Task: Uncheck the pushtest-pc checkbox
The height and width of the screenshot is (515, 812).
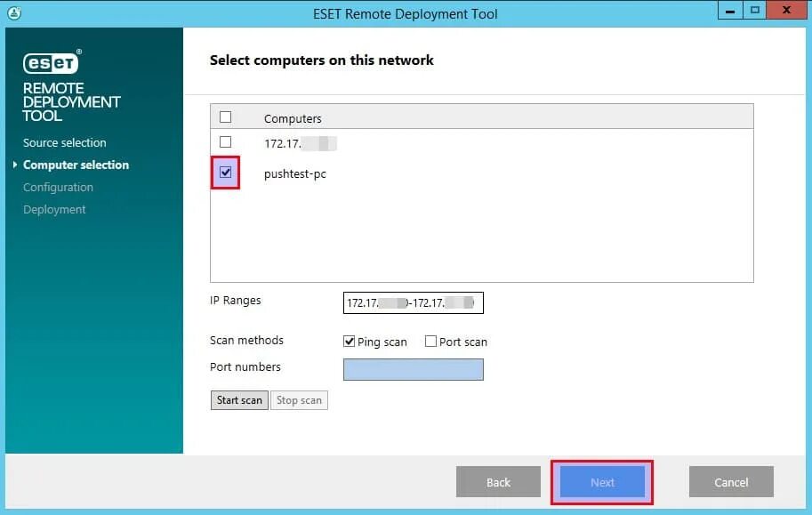Action: click(225, 173)
